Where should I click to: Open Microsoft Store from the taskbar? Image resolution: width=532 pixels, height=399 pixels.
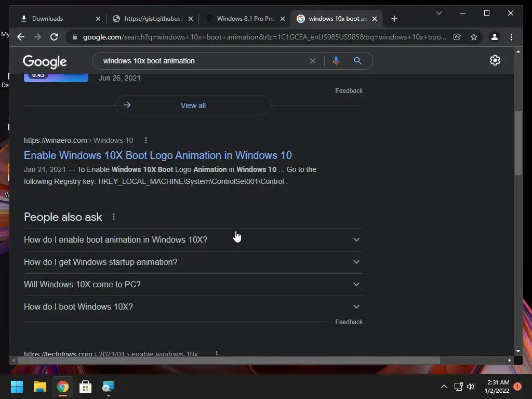[x=86, y=387]
